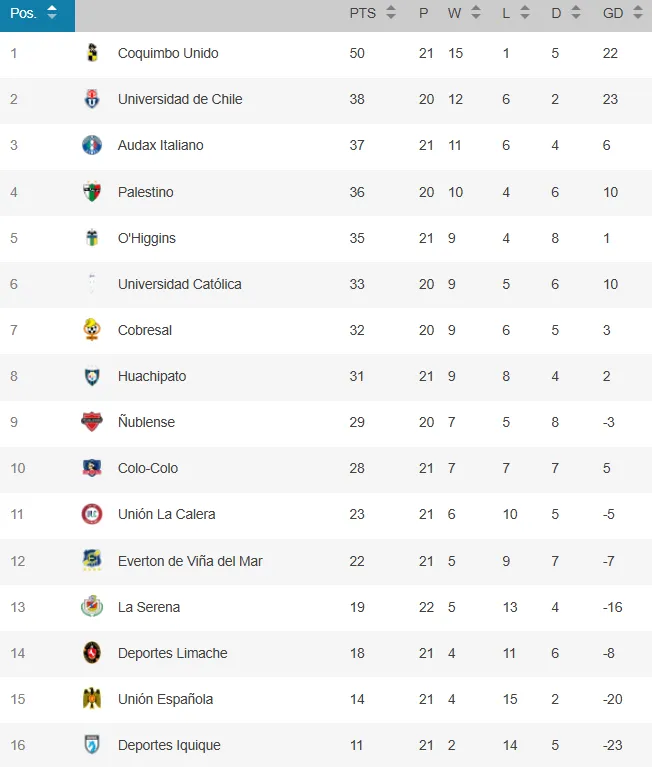Click the Audax Italiano club badge
Viewport: 652px width, 767px height.
(x=92, y=145)
